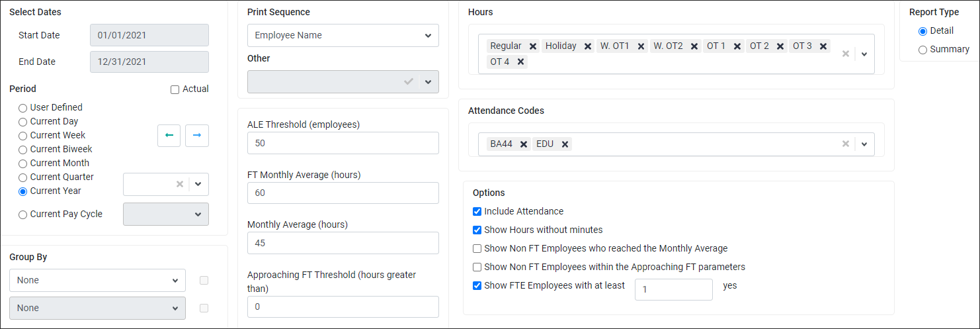
Task: Remove the Holiday hours tag
Action: tap(588, 46)
